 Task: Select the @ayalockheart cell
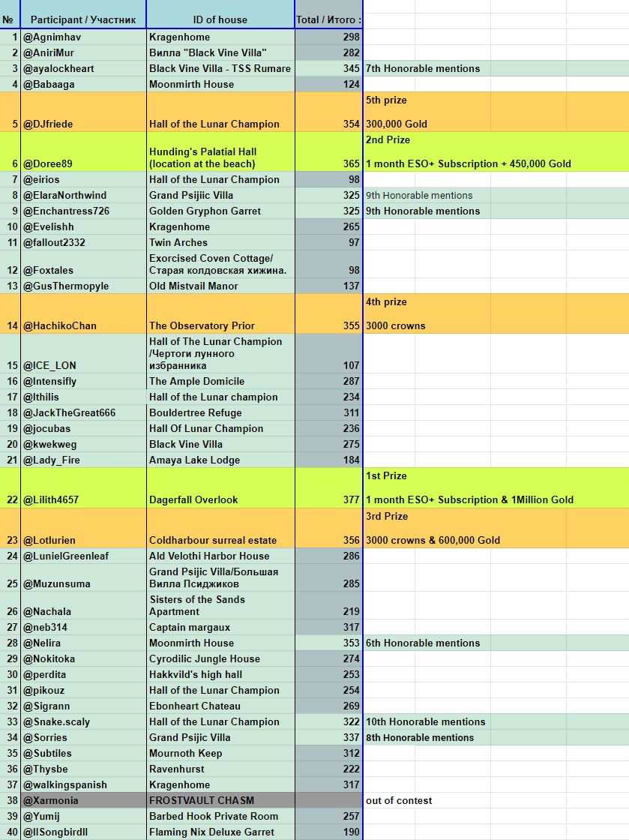click(x=83, y=68)
